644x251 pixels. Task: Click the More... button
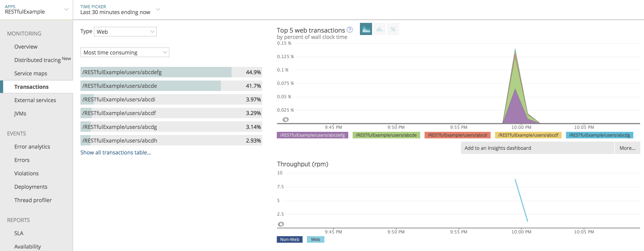[627, 148]
